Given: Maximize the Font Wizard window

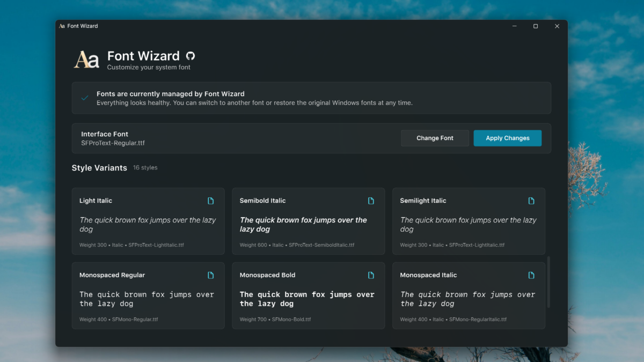Looking at the screenshot, I should click(535, 26).
